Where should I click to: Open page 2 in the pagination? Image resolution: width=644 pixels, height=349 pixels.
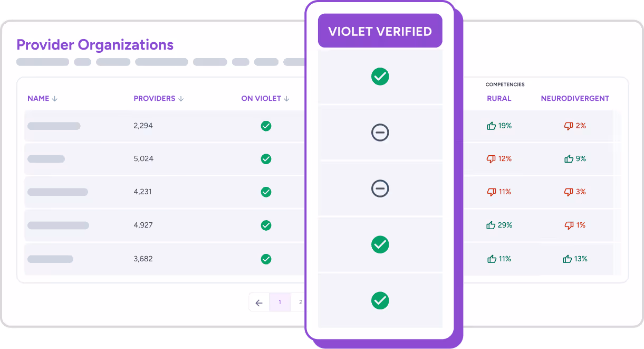pyautogui.click(x=301, y=301)
